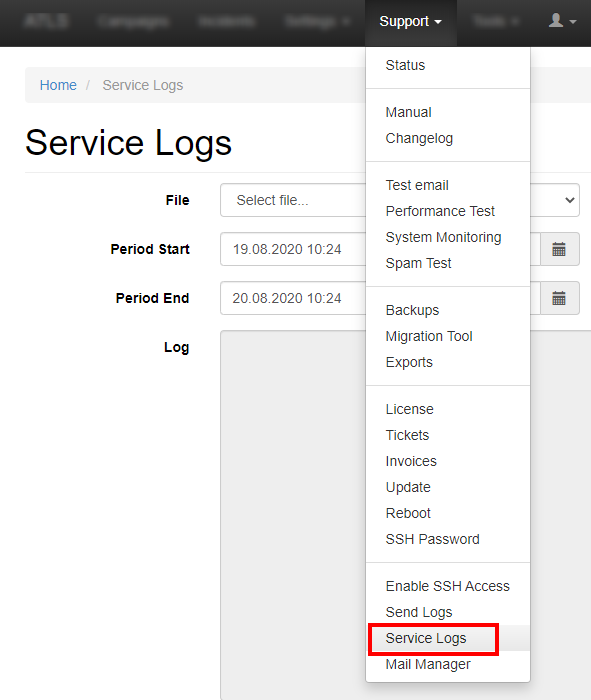Click the Period End date field
This screenshot has width=591, height=700.
pos(293,298)
